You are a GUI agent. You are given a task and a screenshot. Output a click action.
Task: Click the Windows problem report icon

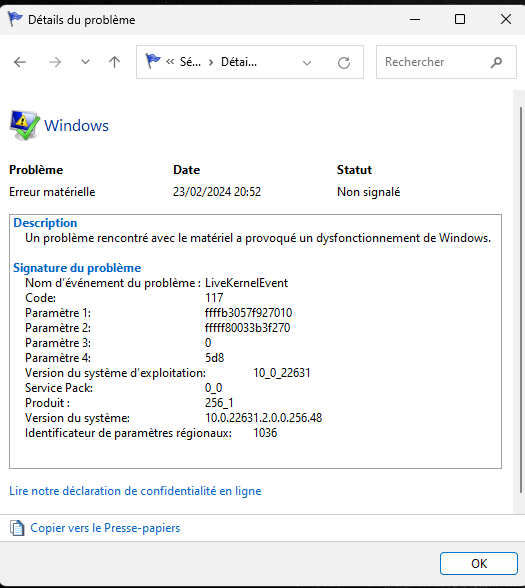tap(24, 125)
